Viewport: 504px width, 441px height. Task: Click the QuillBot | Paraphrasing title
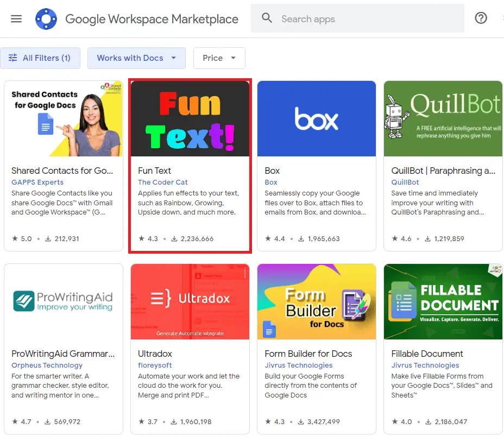(x=443, y=171)
